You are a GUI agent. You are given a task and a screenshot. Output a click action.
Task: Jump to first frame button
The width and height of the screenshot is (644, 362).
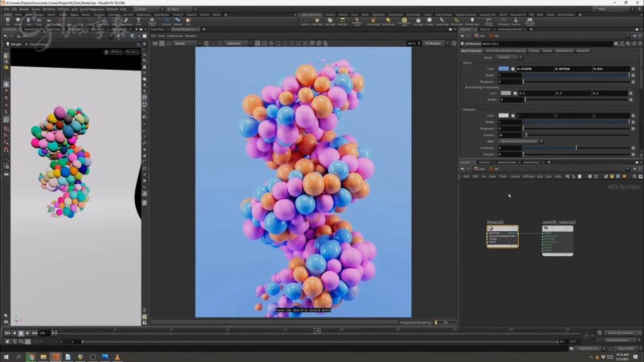coord(8,333)
